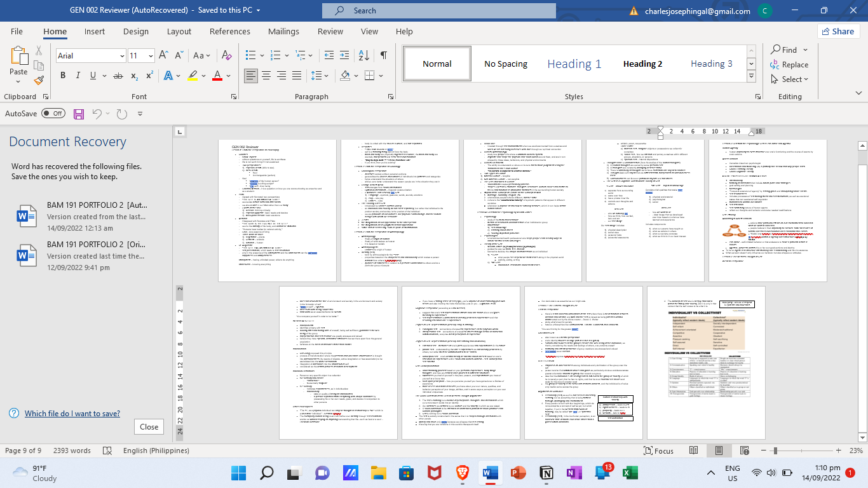Increase font size with Grow Font icon

pyautogui.click(x=164, y=56)
